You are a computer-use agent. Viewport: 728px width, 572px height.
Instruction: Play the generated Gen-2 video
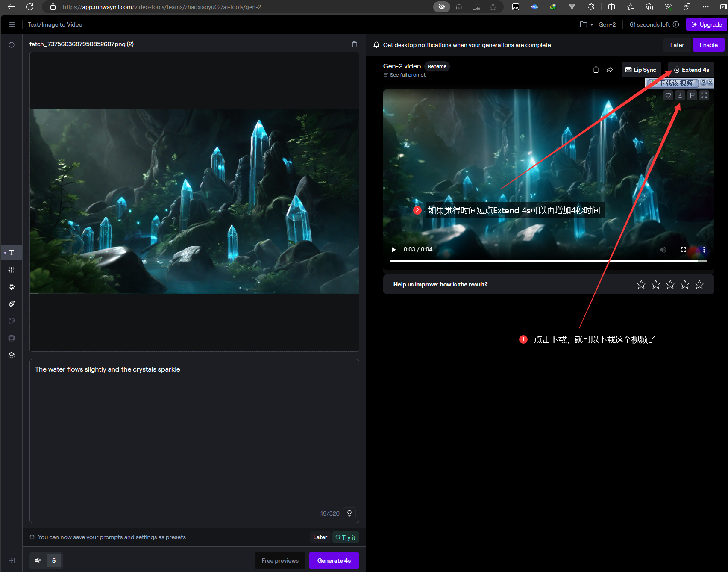(393, 250)
